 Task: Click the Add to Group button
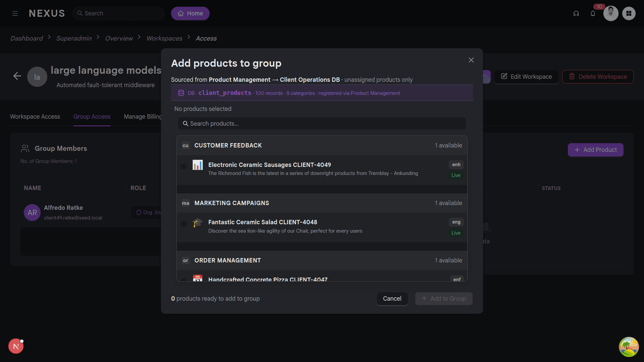444,299
